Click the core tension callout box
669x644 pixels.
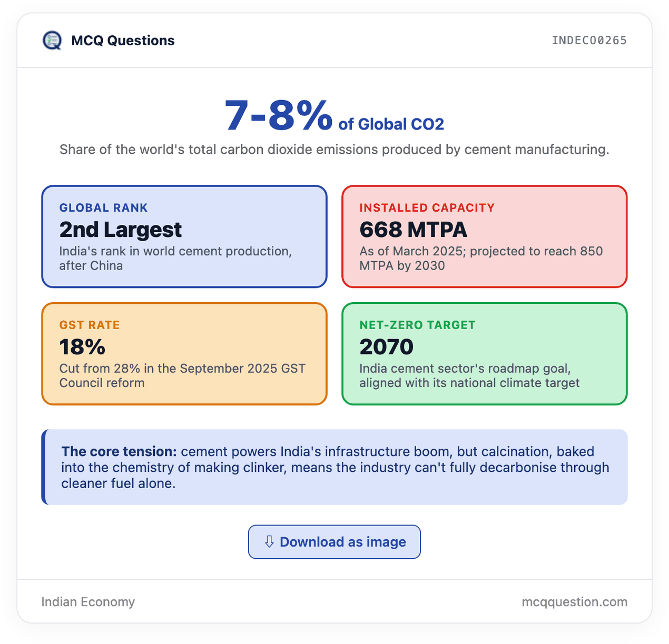(334, 467)
